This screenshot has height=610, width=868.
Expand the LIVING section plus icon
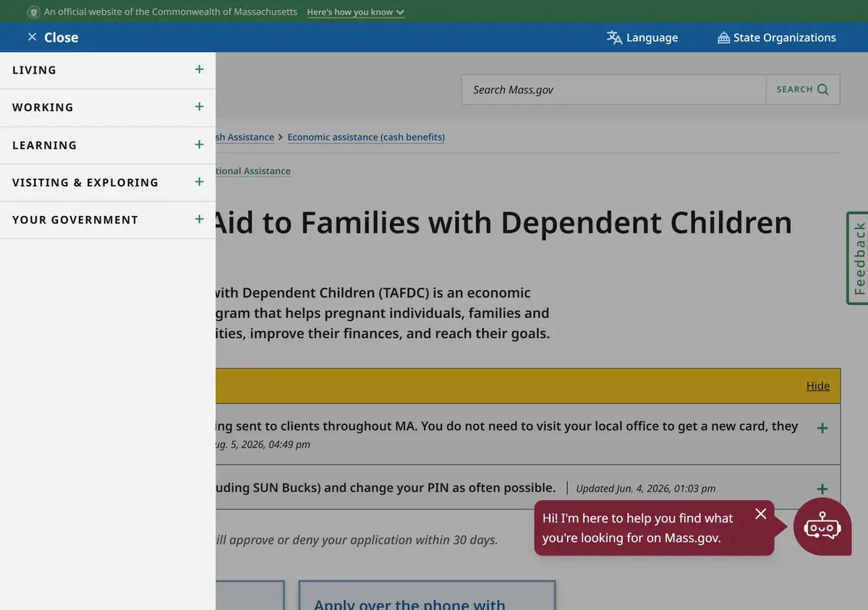[200, 69]
